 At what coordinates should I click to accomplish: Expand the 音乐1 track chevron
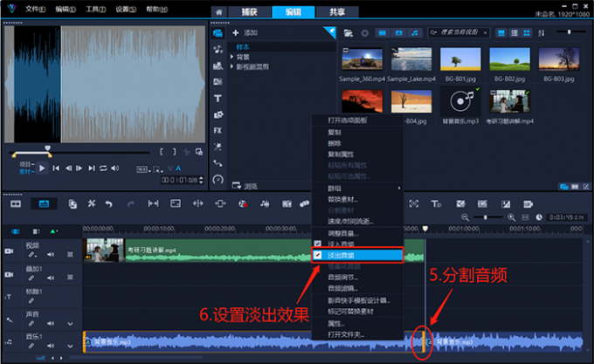[x=70, y=346]
